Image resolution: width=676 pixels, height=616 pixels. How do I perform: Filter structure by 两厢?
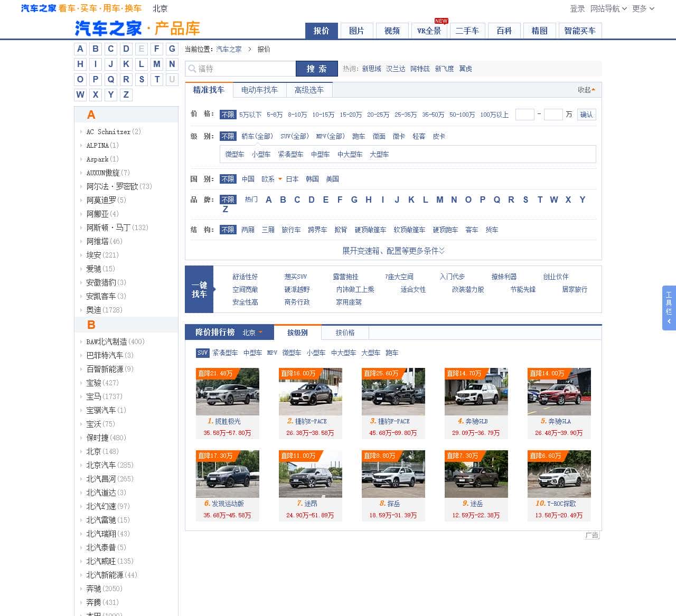pos(248,230)
